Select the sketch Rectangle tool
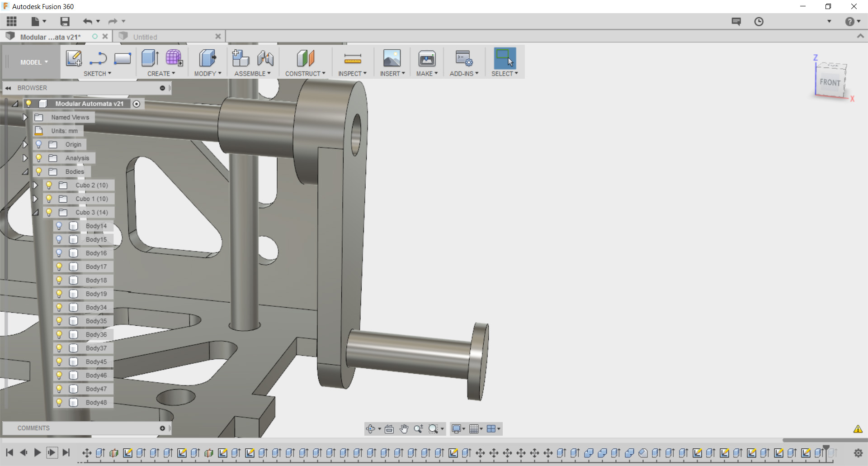The image size is (868, 466). coord(123,58)
